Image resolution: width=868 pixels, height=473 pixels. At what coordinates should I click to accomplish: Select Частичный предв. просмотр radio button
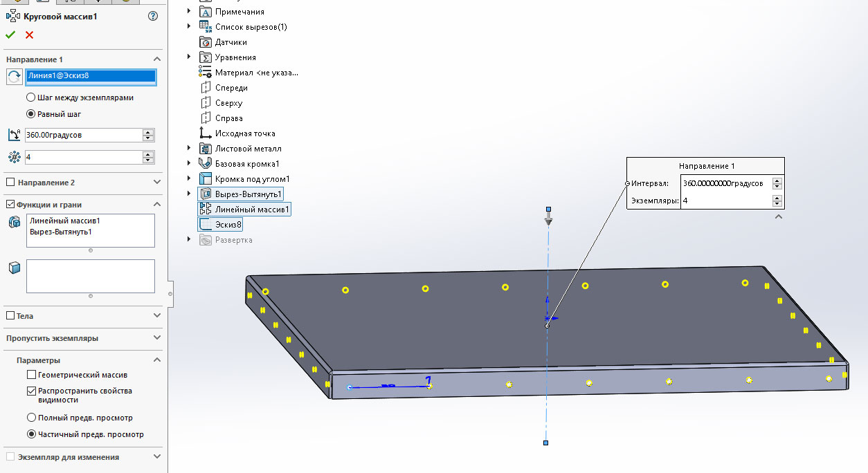pyautogui.click(x=31, y=434)
